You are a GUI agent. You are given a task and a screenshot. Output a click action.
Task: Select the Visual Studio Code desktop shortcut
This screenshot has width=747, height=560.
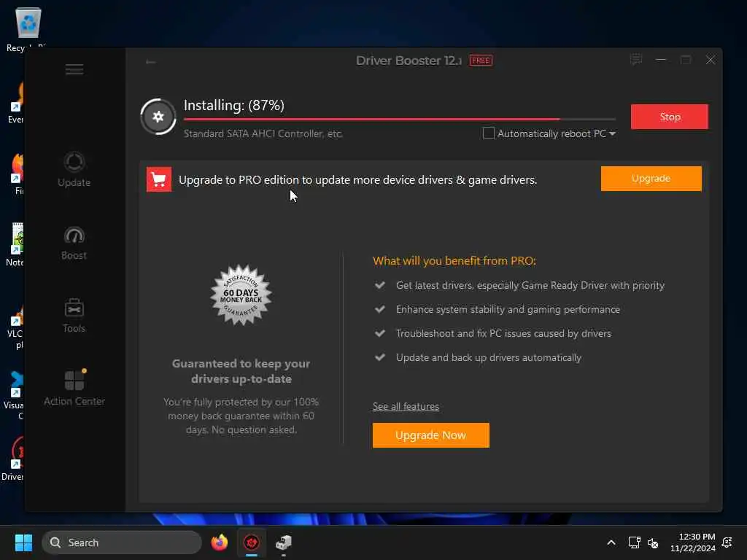15,395
